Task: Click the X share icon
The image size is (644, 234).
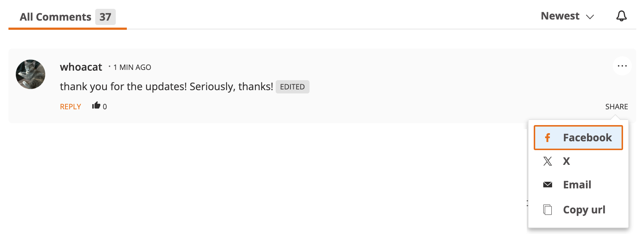Action: 548,161
